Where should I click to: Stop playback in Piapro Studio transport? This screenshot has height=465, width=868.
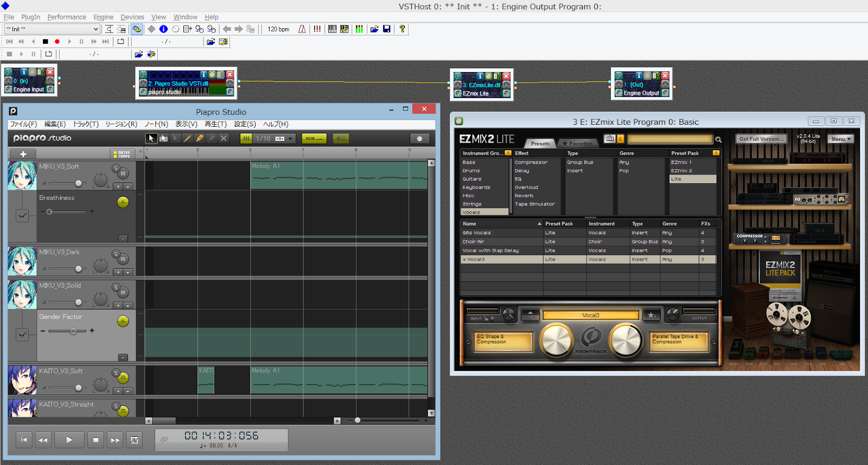point(95,440)
